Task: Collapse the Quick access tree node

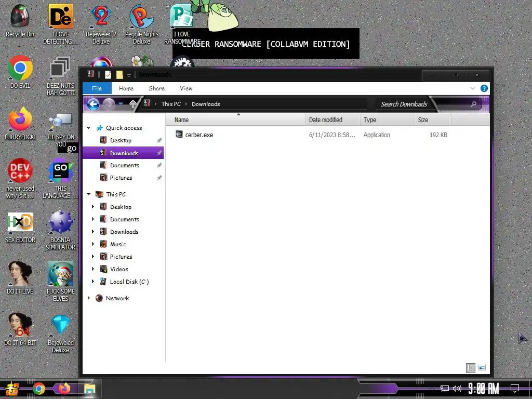Action: (x=88, y=128)
